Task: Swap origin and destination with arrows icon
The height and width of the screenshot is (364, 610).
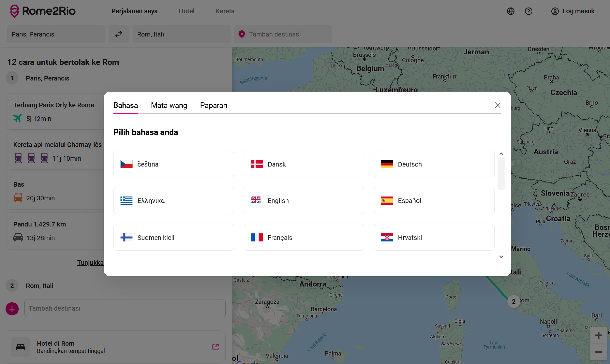Action: (119, 34)
